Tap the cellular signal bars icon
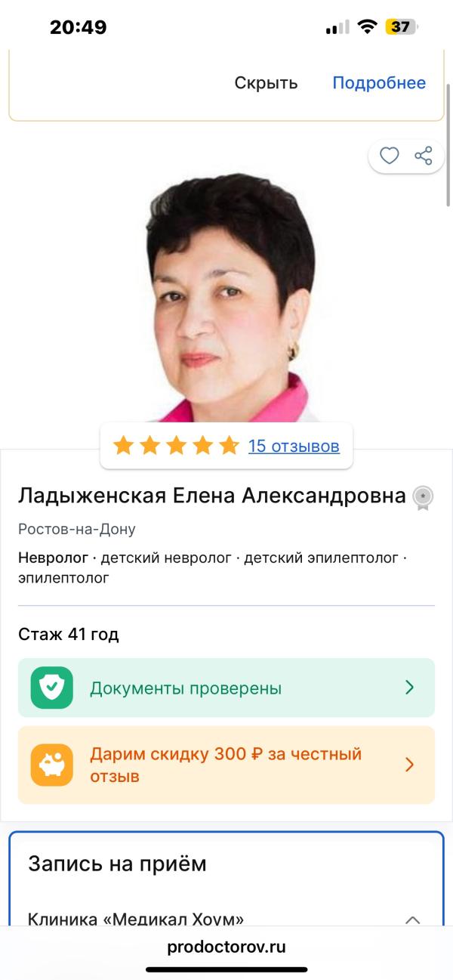 337,28
